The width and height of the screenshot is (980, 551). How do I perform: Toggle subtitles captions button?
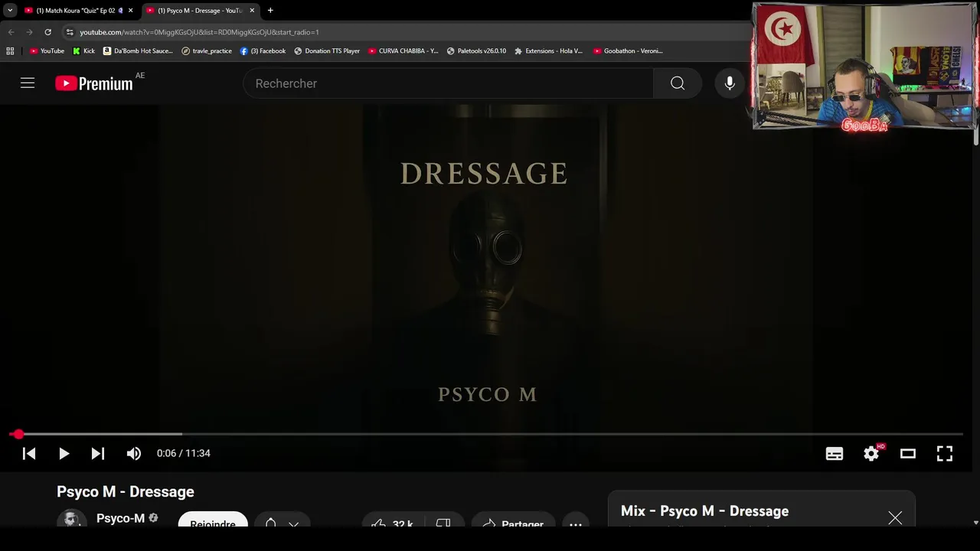coord(835,454)
